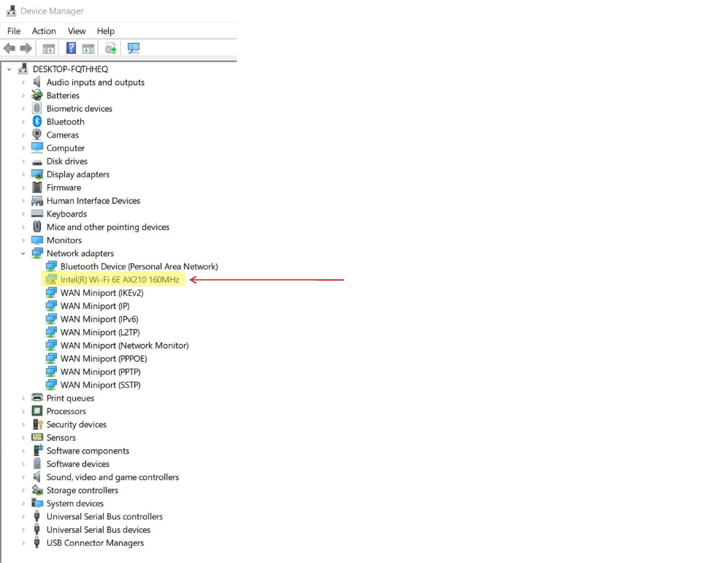Open the Action menu
The height and width of the screenshot is (563, 728).
(44, 31)
